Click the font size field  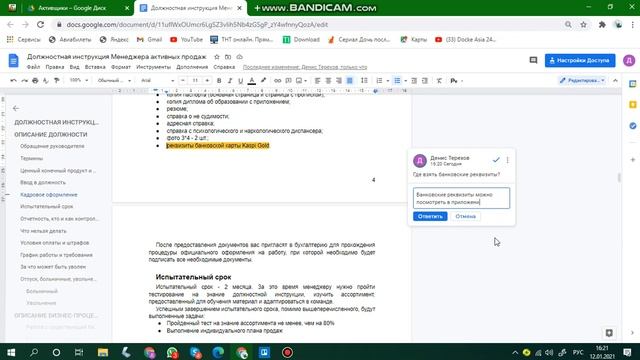coord(195,81)
